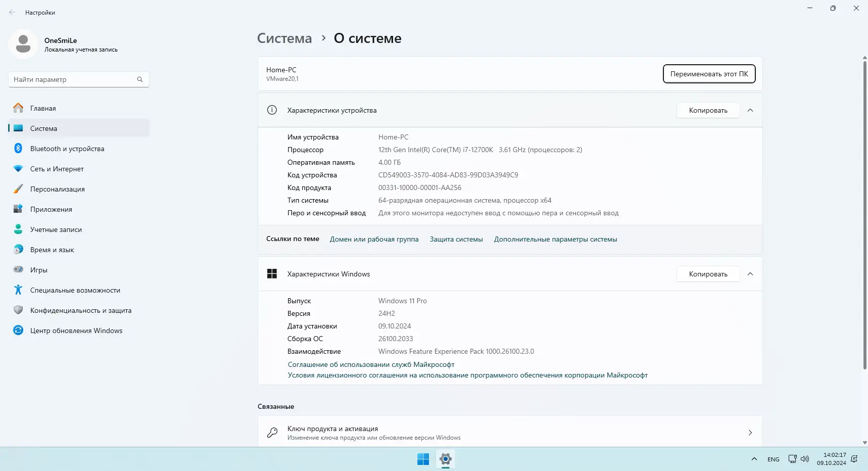Select Главная in the sidebar
This screenshot has width=868, height=471.
point(43,108)
